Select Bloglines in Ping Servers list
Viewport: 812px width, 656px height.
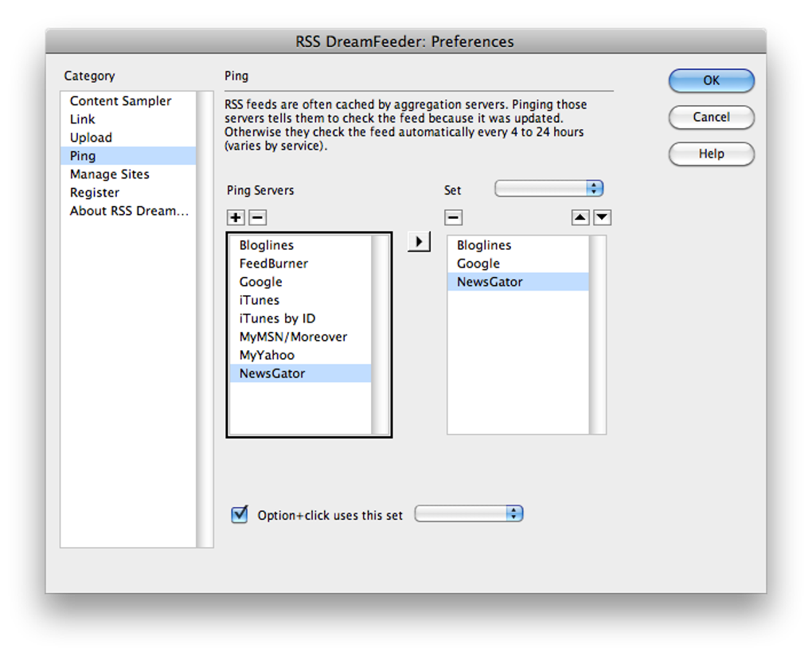pos(300,245)
